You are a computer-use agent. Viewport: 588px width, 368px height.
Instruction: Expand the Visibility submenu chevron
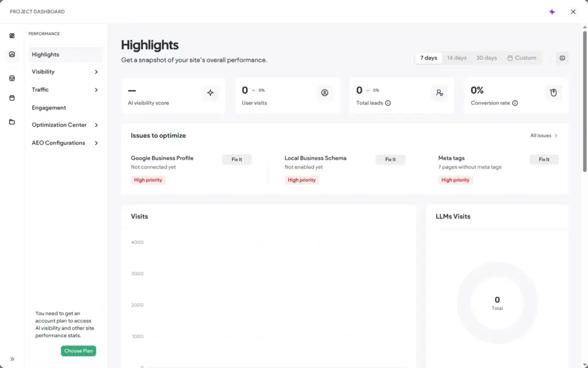[96, 72]
